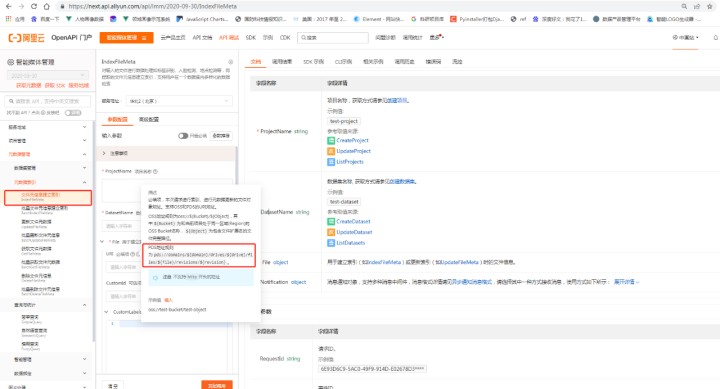Select IndexFileMeta in the sidebar

48,197
